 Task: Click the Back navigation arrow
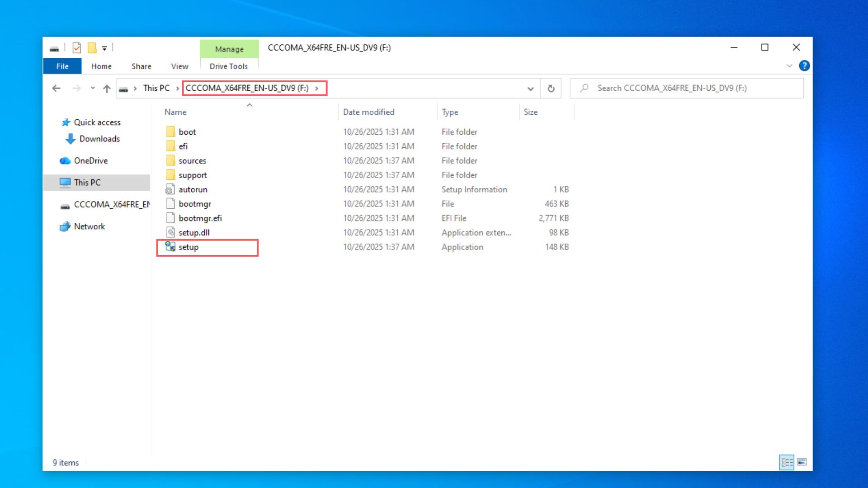tap(56, 88)
